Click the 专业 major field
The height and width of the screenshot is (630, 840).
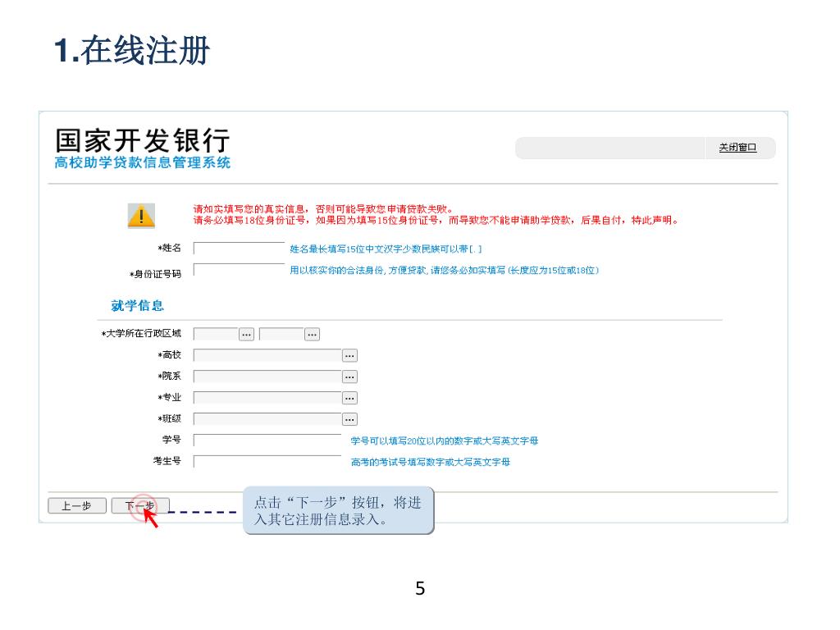coord(267,398)
